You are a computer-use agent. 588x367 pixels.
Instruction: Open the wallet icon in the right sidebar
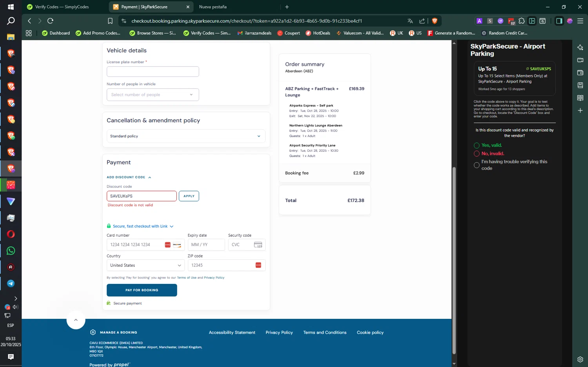580,72
